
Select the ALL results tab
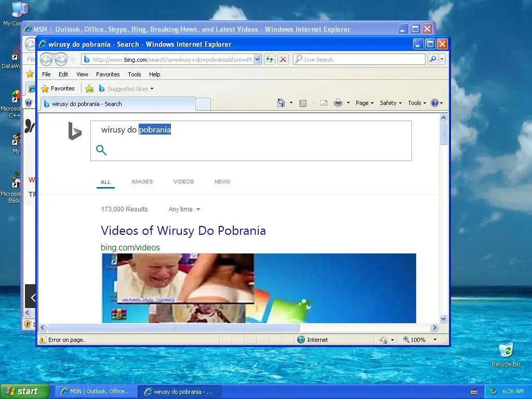[105, 182]
